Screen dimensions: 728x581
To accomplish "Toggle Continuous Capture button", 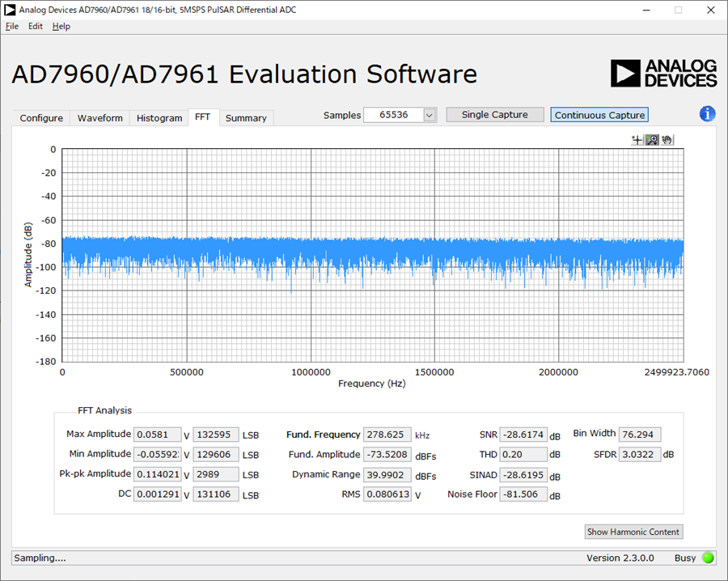I will tap(599, 115).
